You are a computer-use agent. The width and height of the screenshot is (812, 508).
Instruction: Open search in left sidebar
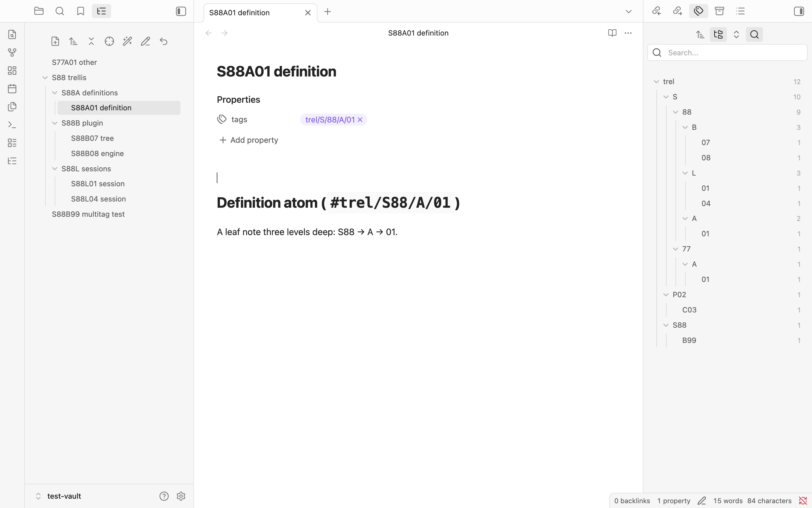pyautogui.click(x=60, y=11)
